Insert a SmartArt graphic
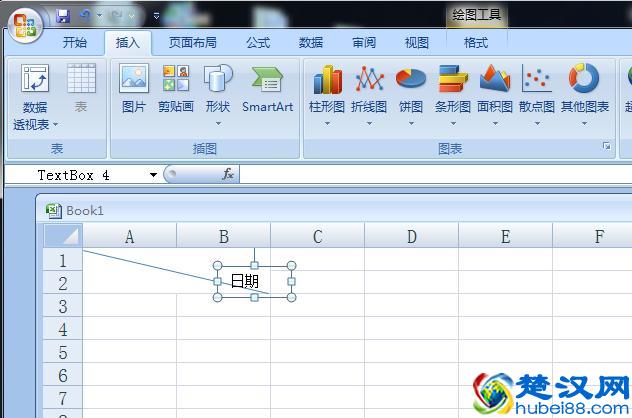The image size is (632, 418). point(267,88)
